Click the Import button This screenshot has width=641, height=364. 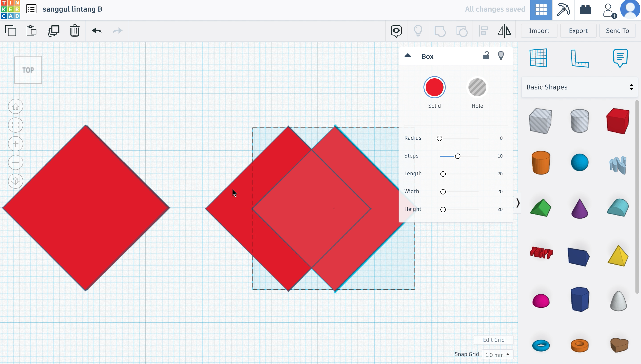click(x=539, y=30)
